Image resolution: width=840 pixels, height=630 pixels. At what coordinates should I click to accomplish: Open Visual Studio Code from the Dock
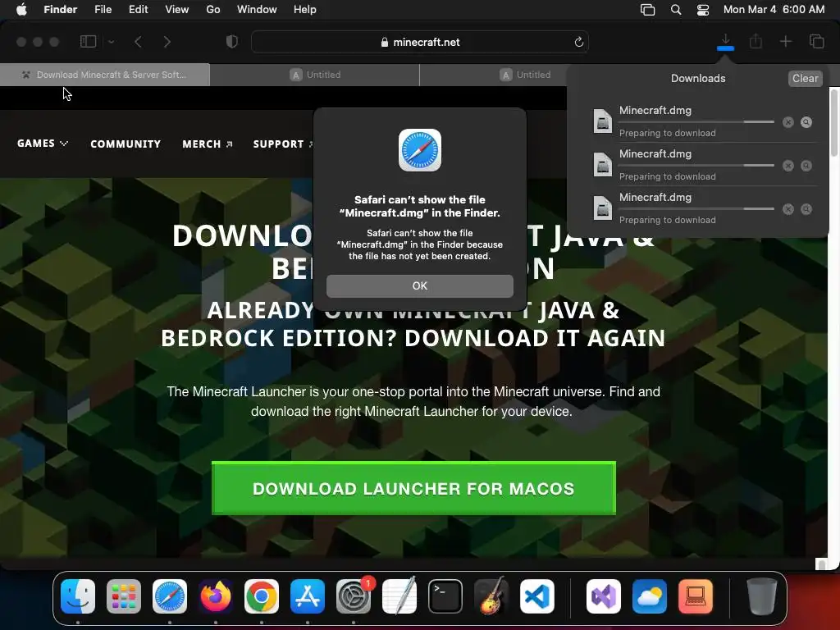tap(536, 596)
